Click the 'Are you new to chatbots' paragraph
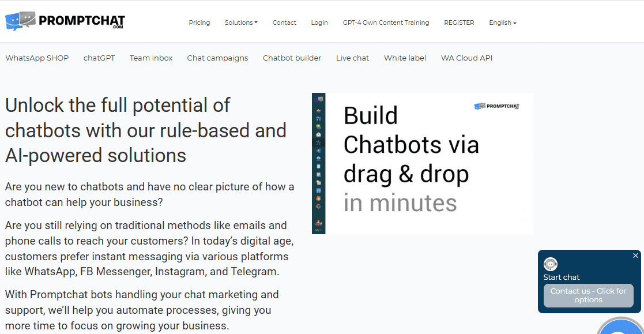This screenshot has width=644, height=334. [149, 194]
